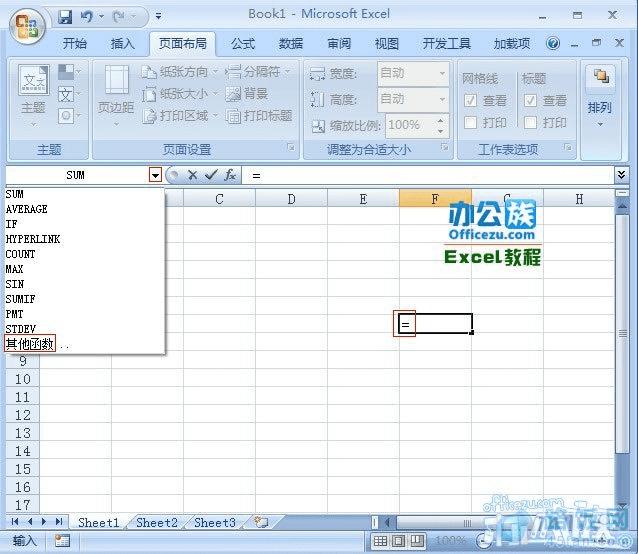This screenshot has height=554, width=638.
Task: Open the Arrange (排列) menu
Action: point(600,96)
